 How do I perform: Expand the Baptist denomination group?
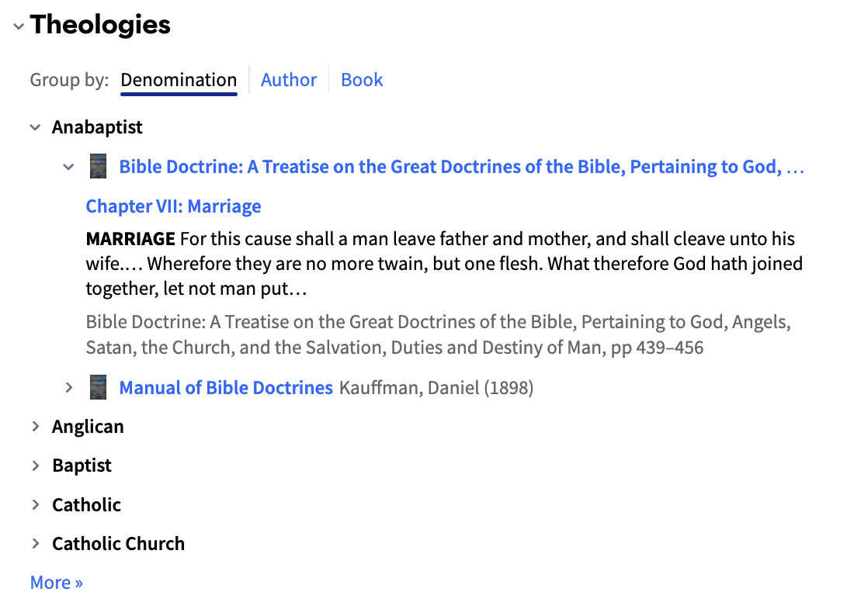point(36,465)
